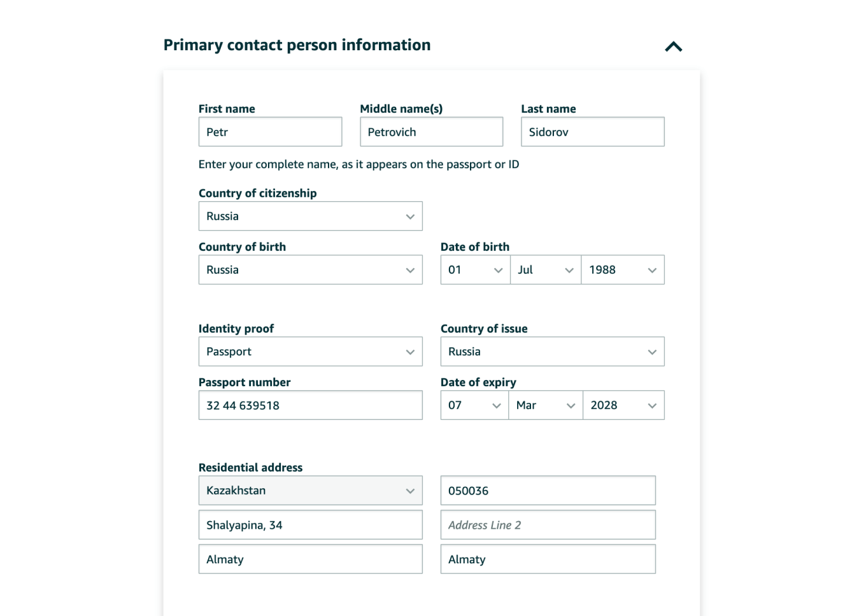Select the birth month dropdown showing Jul
The width and height of the screenshot is (866, 616).
point(546,270)
